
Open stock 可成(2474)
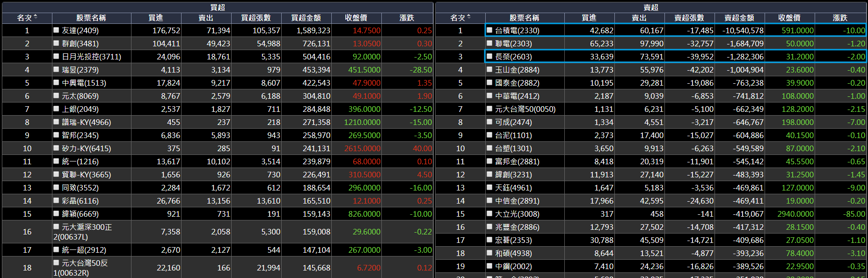click(513, 122)
